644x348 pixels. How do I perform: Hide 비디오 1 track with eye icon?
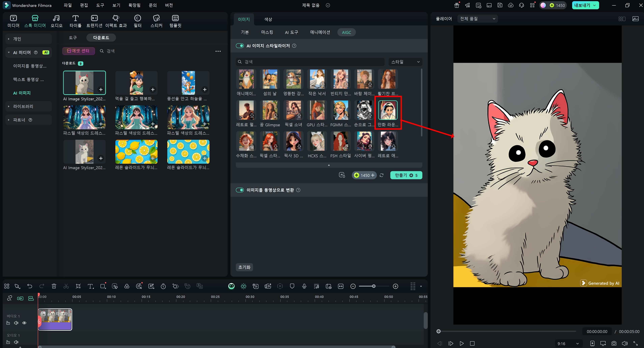pyautogui.click(x=24, y=323)
